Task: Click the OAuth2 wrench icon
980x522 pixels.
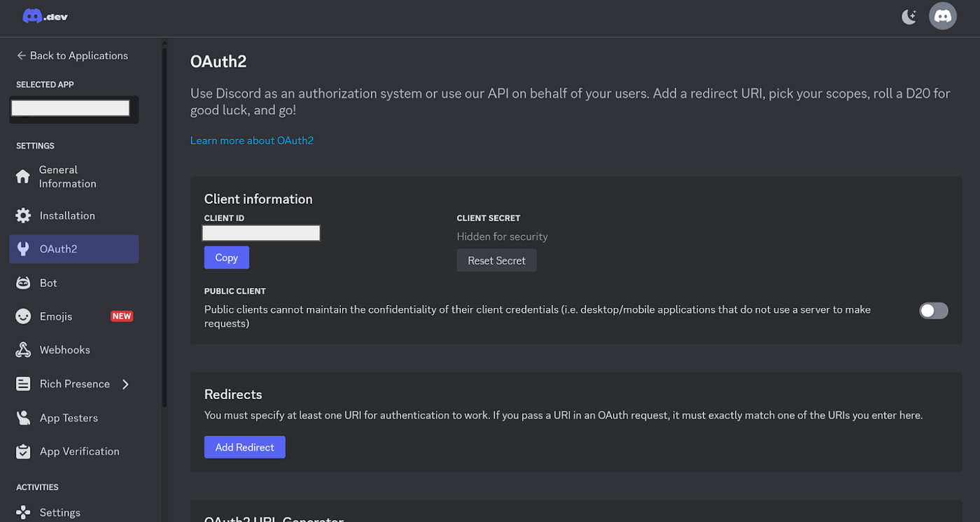Action: (x=23, y=249)
